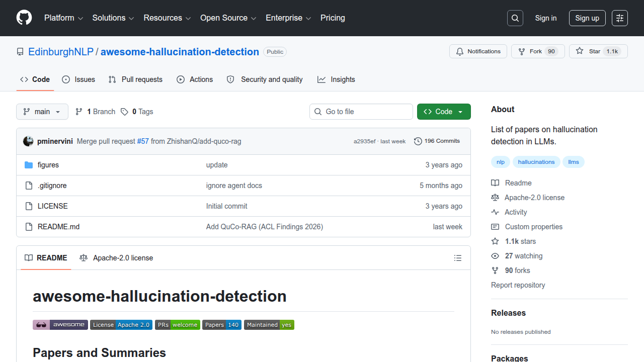Click the Notifications bell button
Screen dimensions: 644x362
(478, 51)
